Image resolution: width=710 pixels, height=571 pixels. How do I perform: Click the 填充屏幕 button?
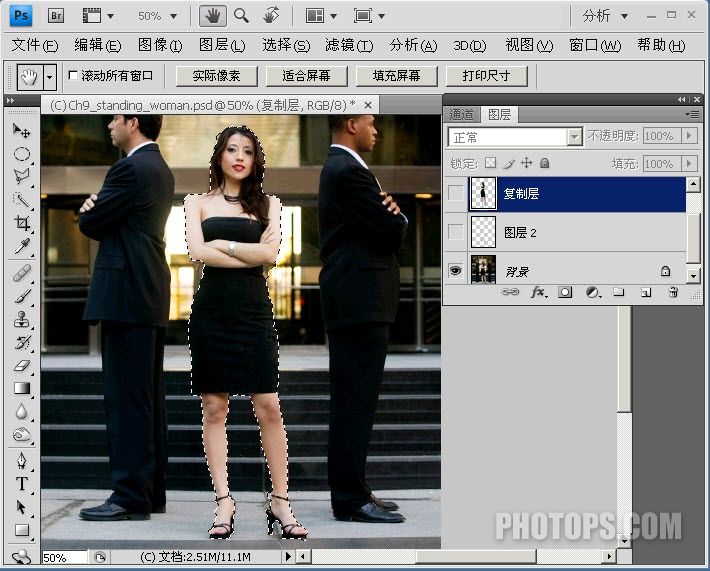click(x=397, y=76)
